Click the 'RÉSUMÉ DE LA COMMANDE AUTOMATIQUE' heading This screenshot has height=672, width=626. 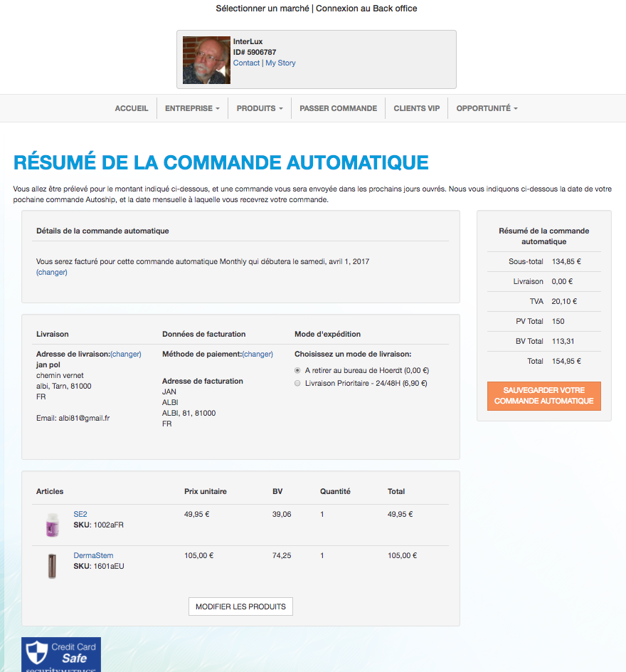tap(221, 162)
